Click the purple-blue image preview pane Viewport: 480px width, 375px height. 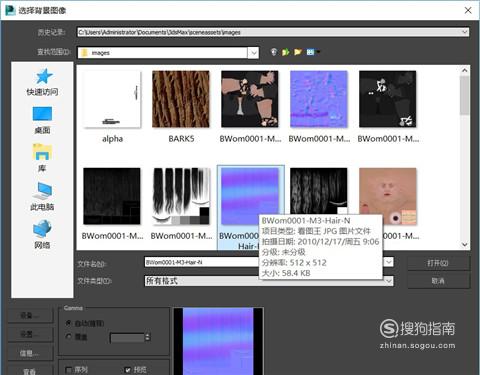point(218,341)
